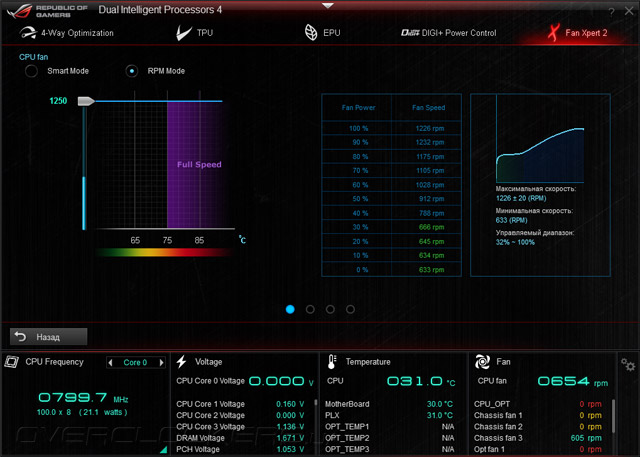Open DIGI+ Power Control tab
The height and width of the screenshot is (457, 640).
coord(449,33)
